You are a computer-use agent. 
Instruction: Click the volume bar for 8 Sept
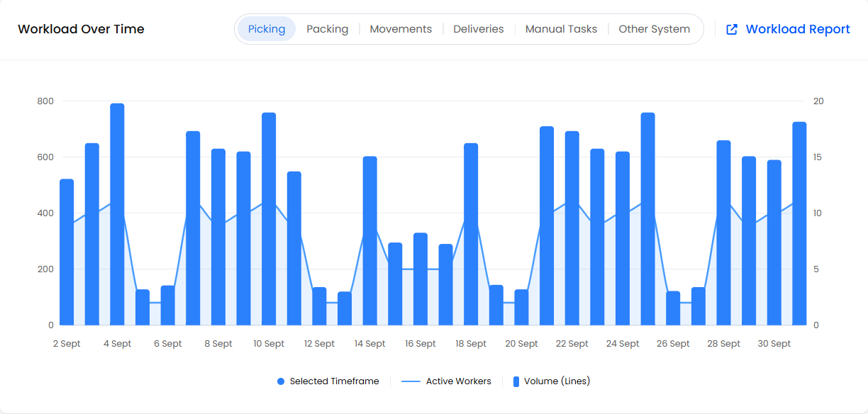[x=218, y=237]
